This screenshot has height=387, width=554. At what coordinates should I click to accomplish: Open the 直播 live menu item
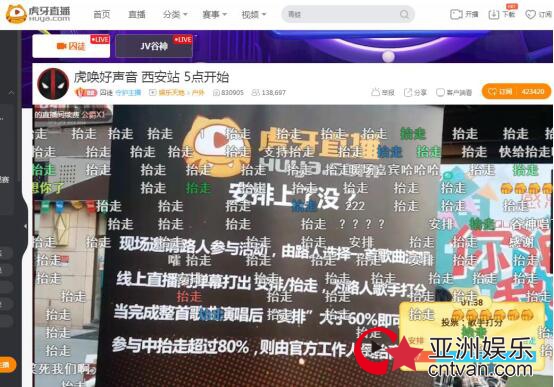(x=137, y=14)
